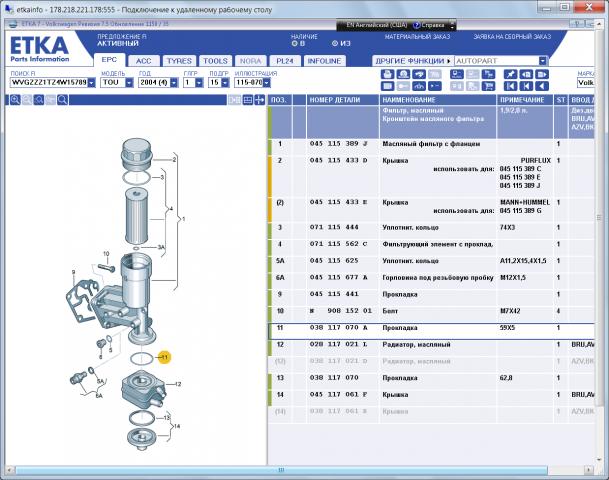Click the double-bar skip-to-first arrow icon
The height and width of the screenshot is (480, 609).
coord(510,86)
